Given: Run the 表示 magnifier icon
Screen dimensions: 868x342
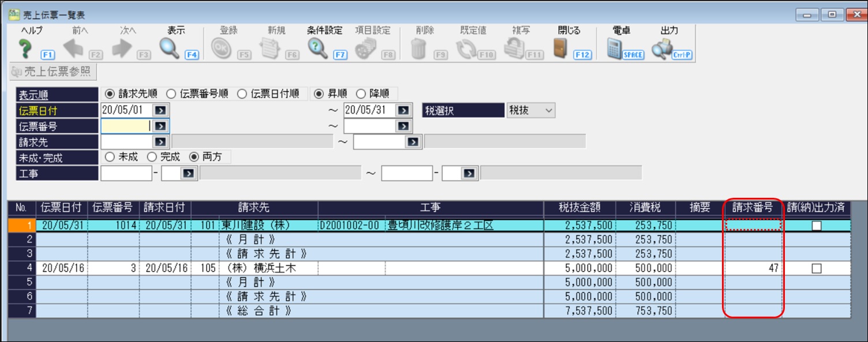Looking at the screenshot, I should tap(170, 49).
